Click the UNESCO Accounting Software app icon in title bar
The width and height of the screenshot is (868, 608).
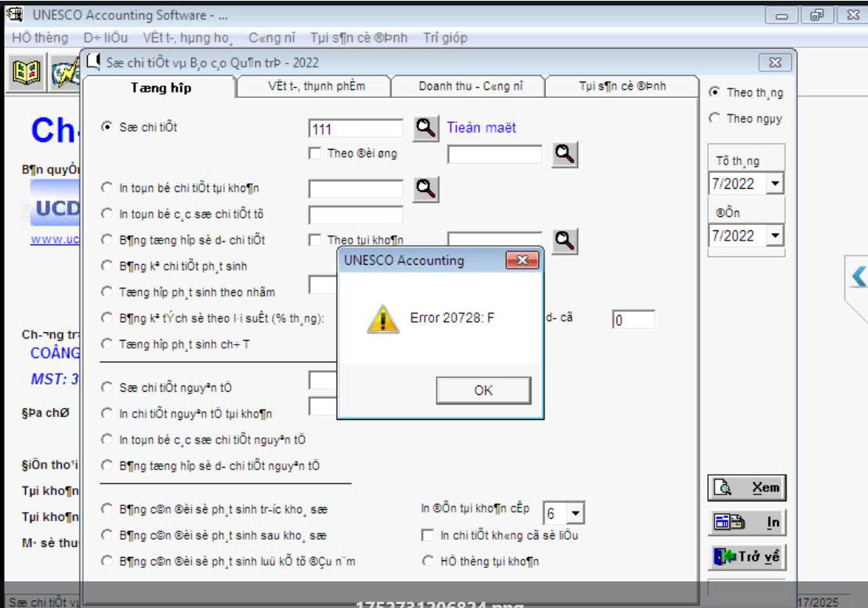(15, 14)
